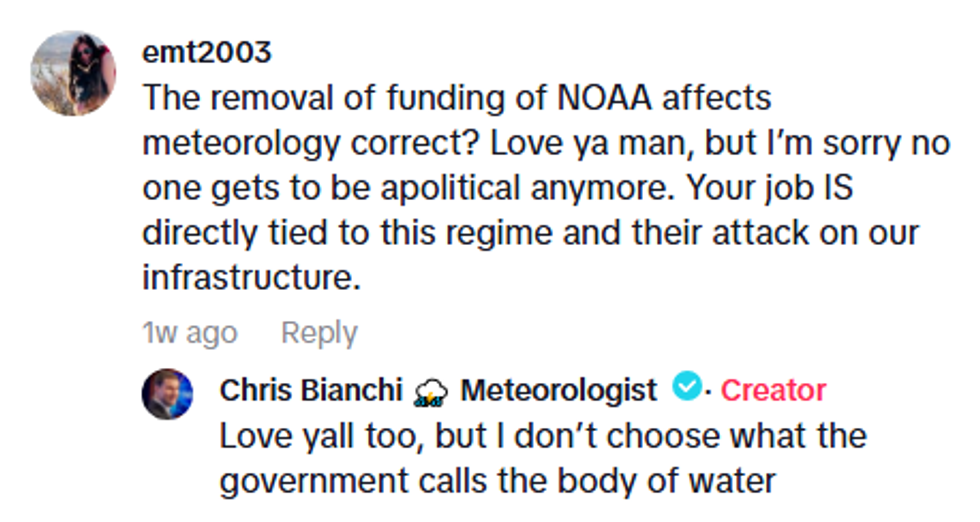This screenshot has width=980, height=522.
Task: Click the red Creator label
Action: 773,390
